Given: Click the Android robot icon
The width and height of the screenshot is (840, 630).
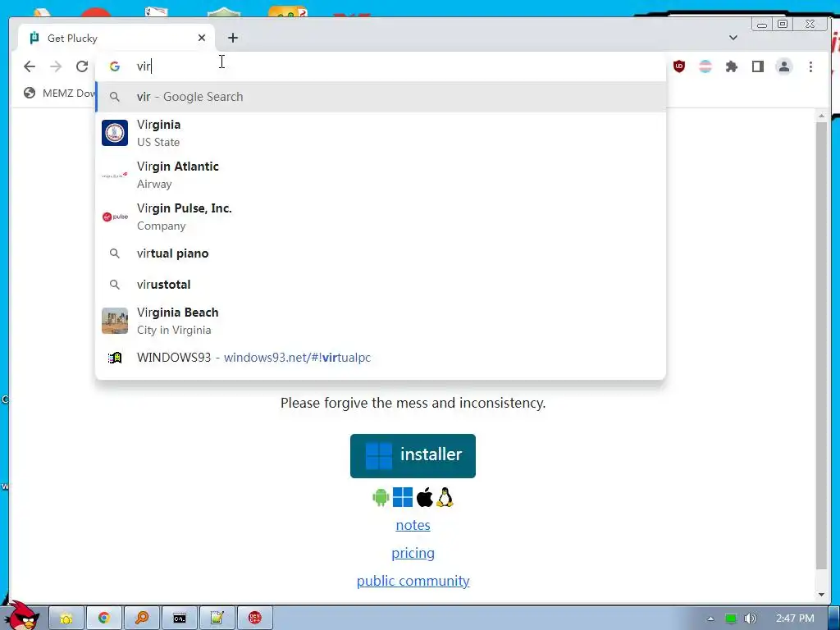Looking at the screenshot, I should click(x=381, y=497).
